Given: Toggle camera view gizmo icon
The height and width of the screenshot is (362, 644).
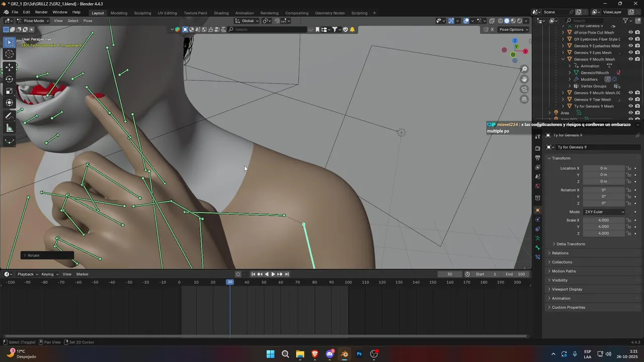Looking at the screenshot, I should (524, 89).
